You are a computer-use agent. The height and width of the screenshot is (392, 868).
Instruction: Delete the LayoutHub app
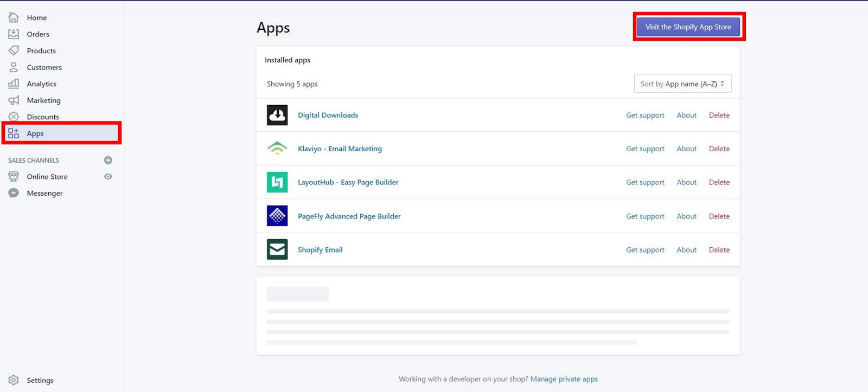click(x=719, y=182)
